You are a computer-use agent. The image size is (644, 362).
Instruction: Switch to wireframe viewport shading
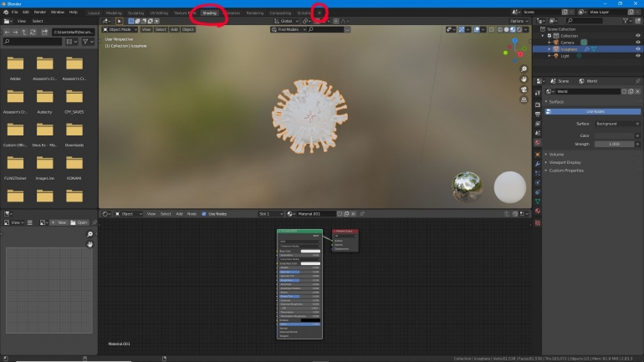coord(500,29)
